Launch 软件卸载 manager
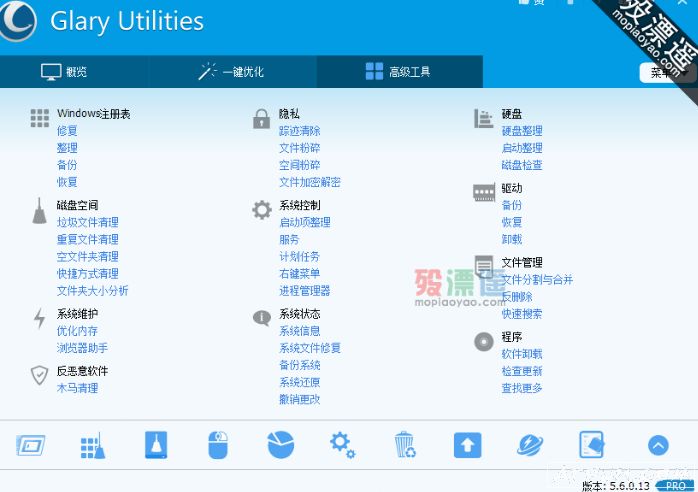Viewport: 698px width, 492px height. pyautogui.click(x=522, y=354)
